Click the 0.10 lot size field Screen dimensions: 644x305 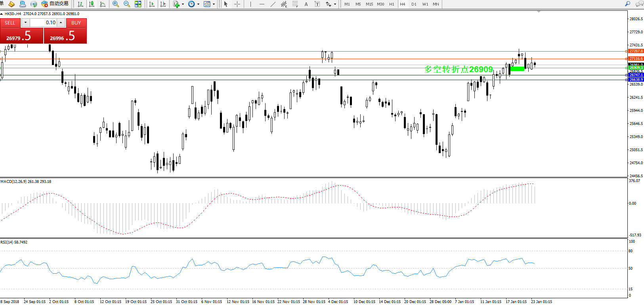coord(44,23)
